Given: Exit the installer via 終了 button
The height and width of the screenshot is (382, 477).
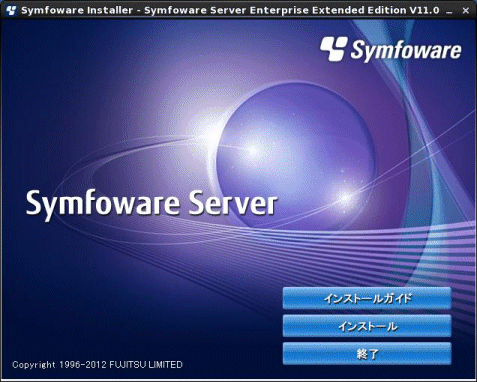Looking at the screenshot, I should [x=367, y=354].
